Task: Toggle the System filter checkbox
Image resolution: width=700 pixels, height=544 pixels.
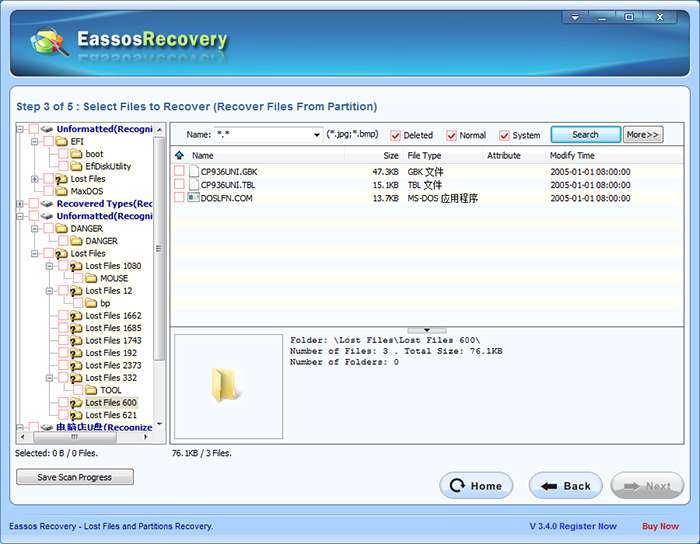Action: [x=504, y=135]
